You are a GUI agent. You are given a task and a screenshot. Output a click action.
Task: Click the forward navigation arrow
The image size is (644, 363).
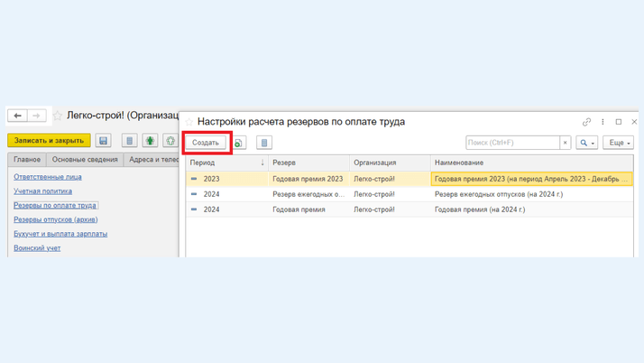point(37,116)
